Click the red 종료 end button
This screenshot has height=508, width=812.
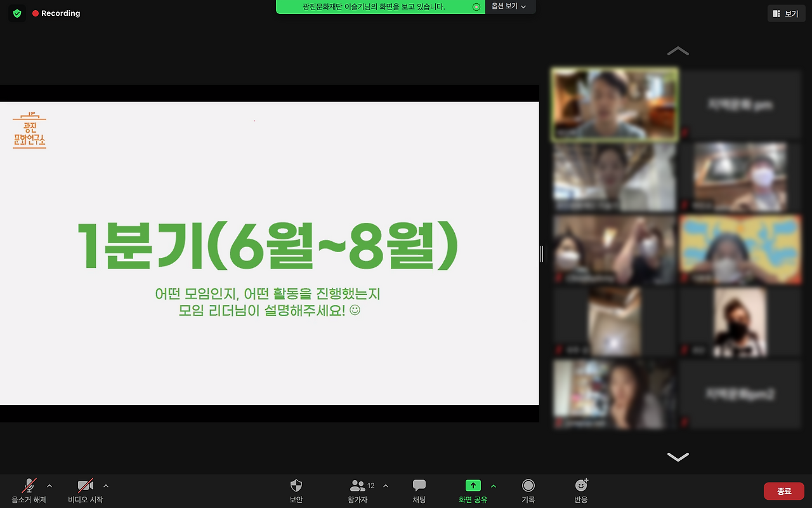[784, 491]
